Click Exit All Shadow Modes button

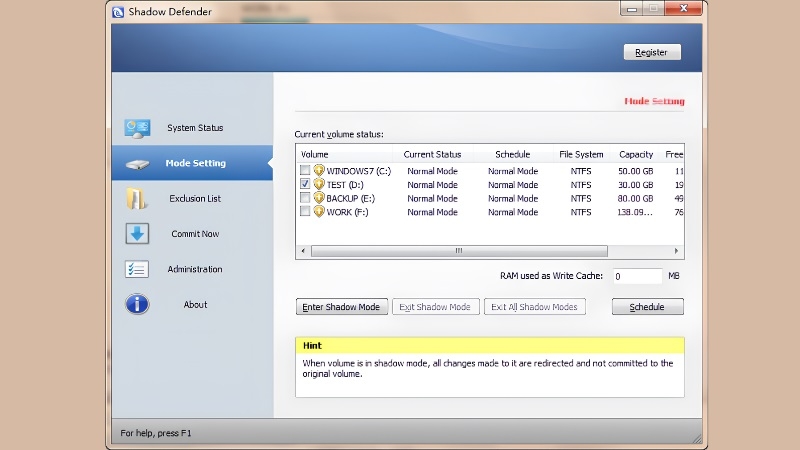pyautogui.click(x=534, y=307)
